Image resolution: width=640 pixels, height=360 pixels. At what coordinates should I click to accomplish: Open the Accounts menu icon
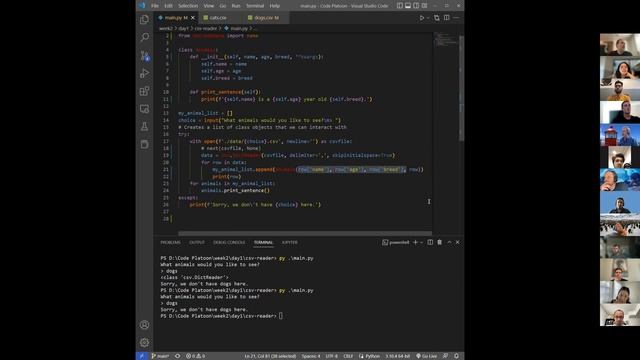tap(144, 325)
